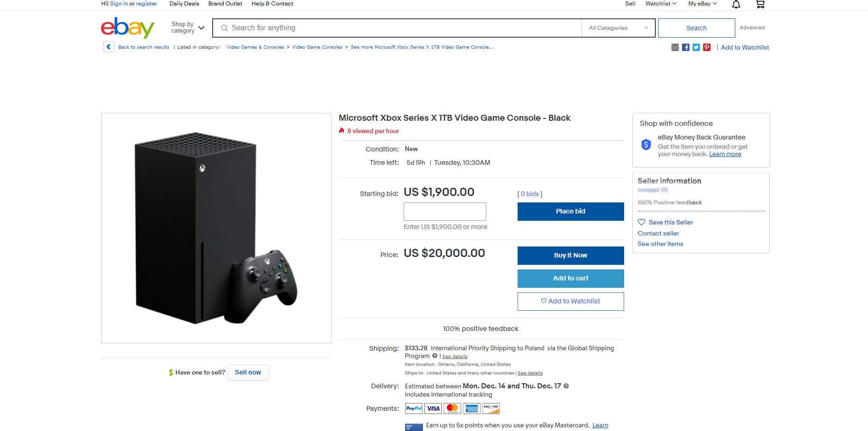
Task: Open the My eBay dropdown
Action: [x=702, y=4]
